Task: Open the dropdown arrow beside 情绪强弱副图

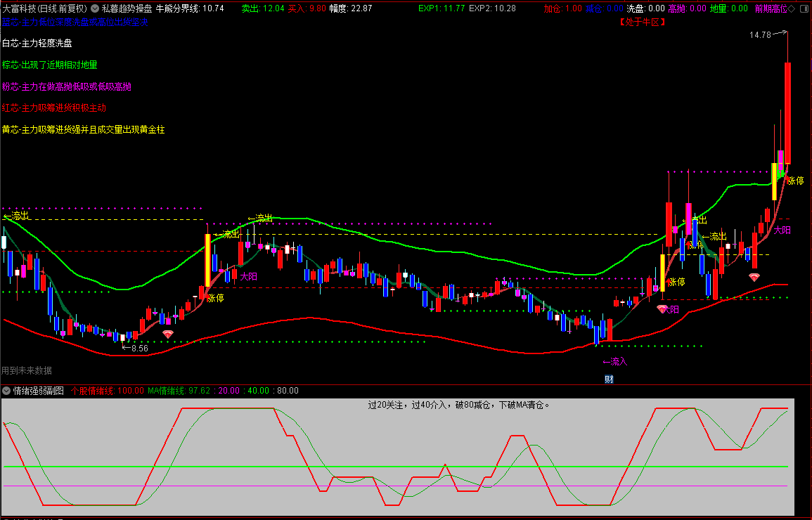Action: [x=6, y=391]
